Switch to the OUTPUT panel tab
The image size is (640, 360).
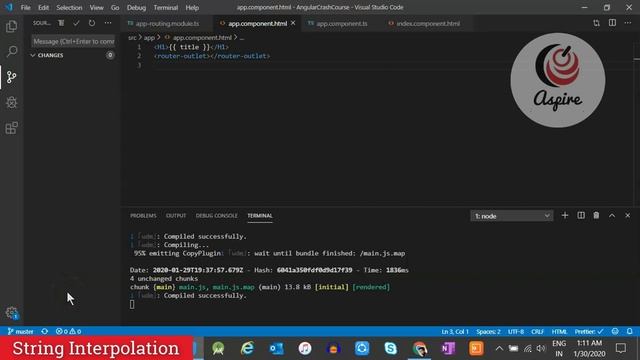[x=176, y=216]
